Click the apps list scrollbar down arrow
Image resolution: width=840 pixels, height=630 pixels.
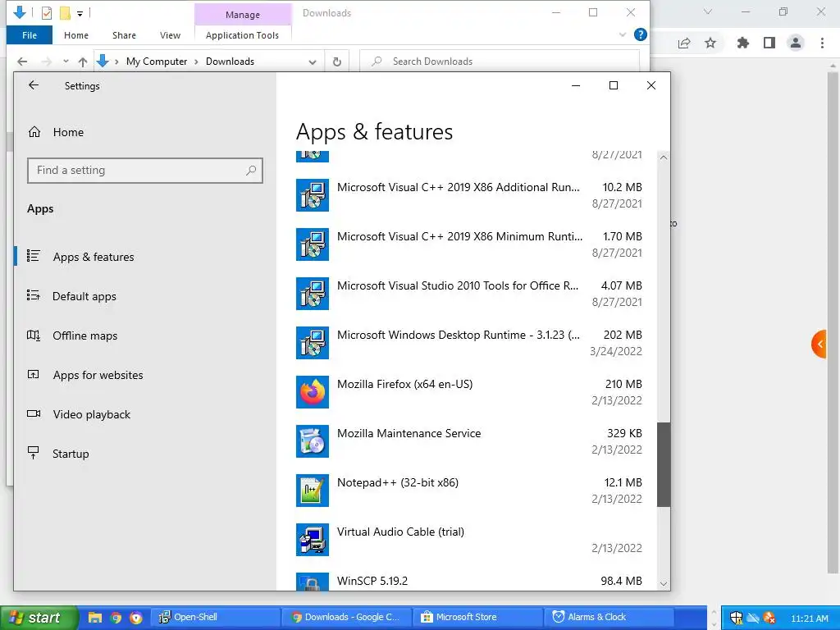coord(664,584)
